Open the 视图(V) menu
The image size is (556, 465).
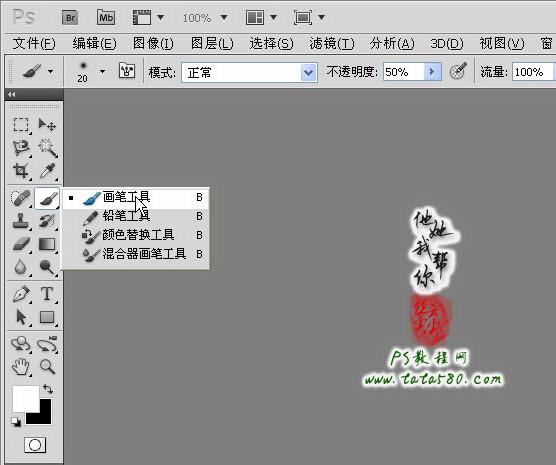pos(502,44)
